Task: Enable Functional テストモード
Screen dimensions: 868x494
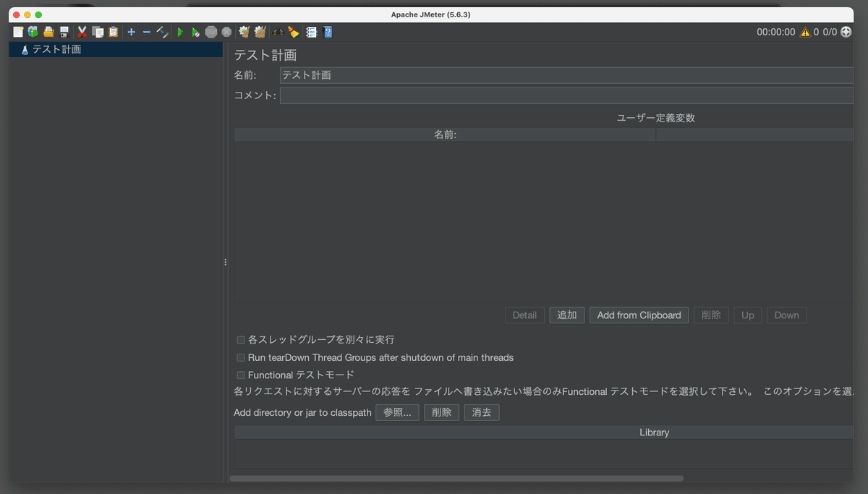Action: coord(240,375)
